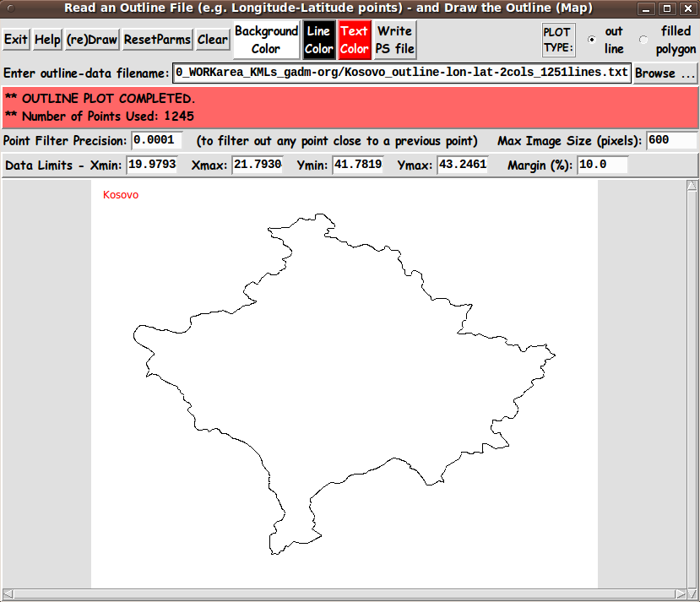Click the horizontal scrollbar right arrow

(x=681, y=594)
